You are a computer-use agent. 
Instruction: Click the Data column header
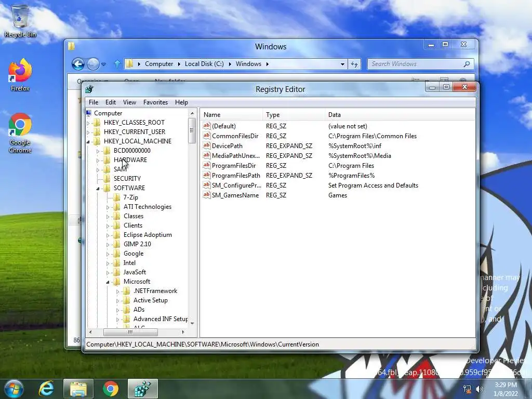(x=400, y=115)
